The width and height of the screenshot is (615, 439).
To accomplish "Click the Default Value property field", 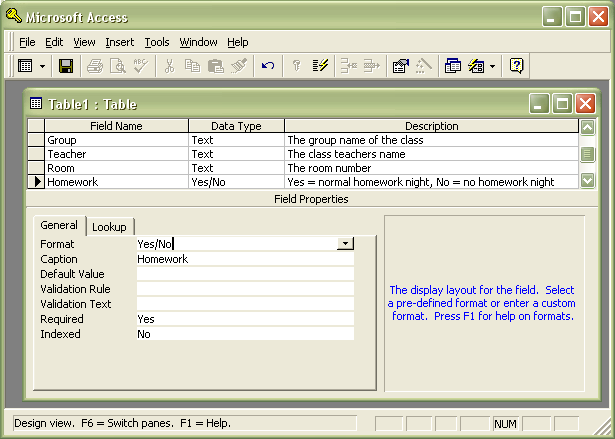I will point(245,274).
